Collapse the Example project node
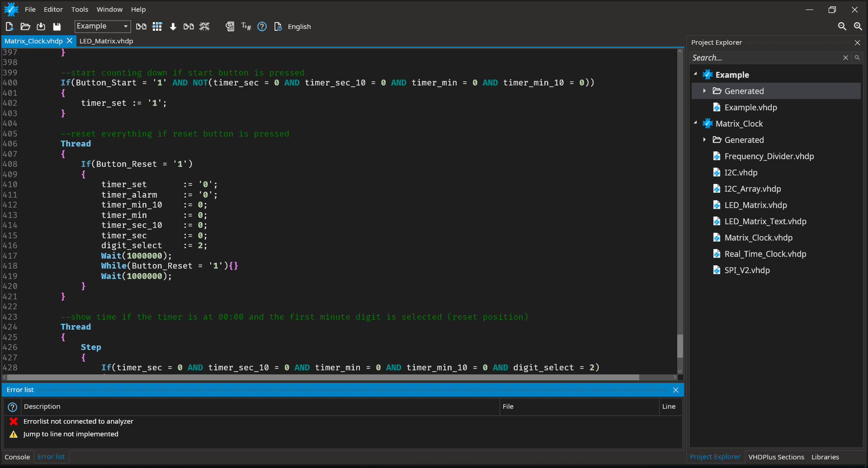 point(695,74)
